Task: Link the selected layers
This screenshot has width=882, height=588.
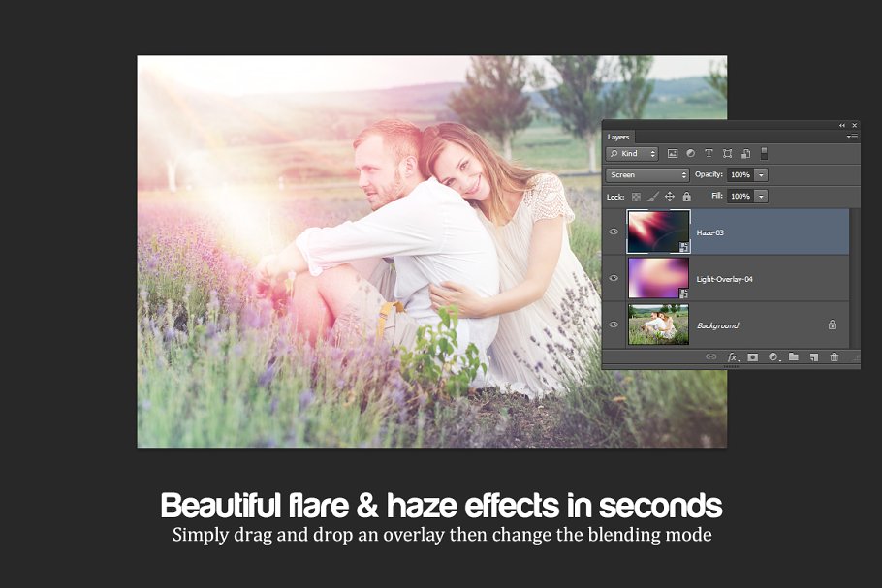Action: [x=711, y=356]
